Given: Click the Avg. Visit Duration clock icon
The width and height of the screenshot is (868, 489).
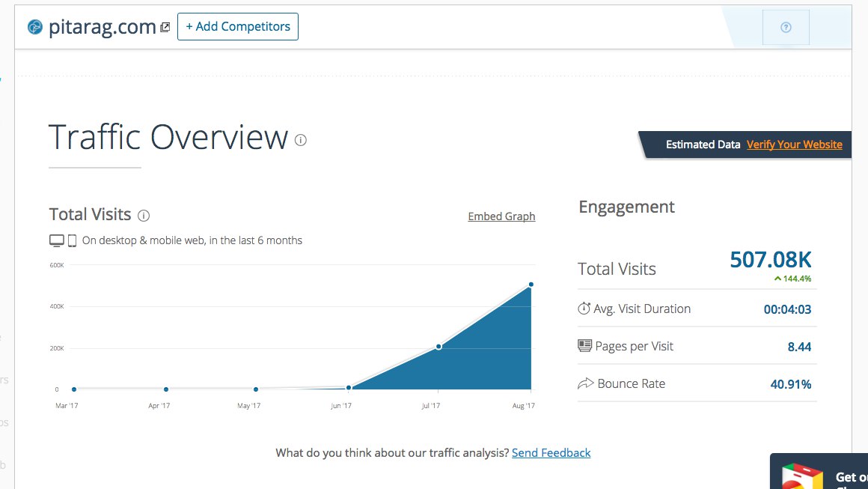Looking at the screenshot, I should pos(584,309).
